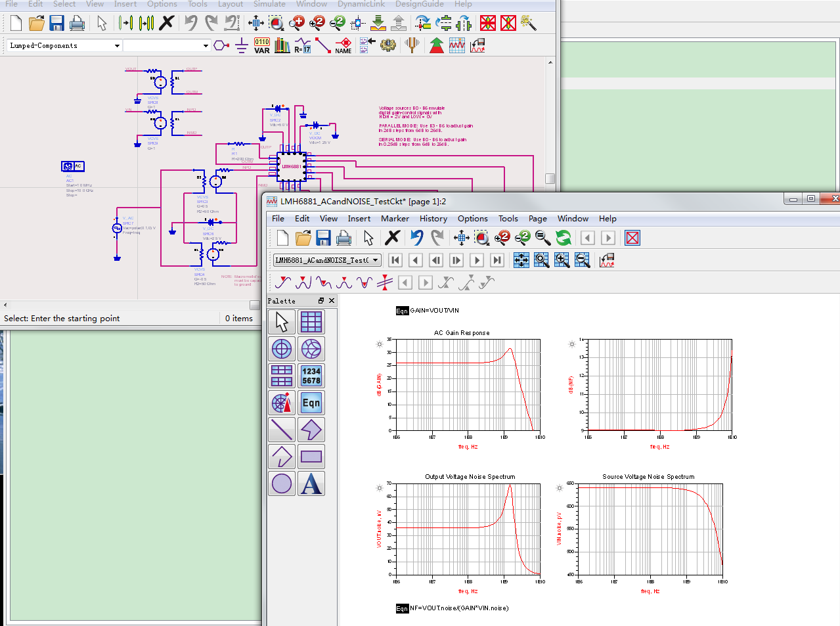Save the schematic with the floppy disk icon

(56, 23)
